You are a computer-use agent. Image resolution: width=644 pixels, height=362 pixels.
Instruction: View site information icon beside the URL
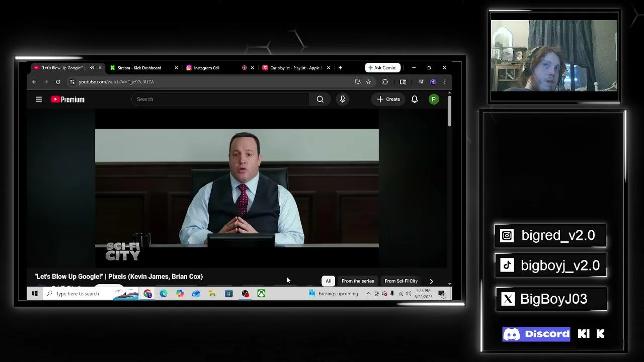[72, 81]
